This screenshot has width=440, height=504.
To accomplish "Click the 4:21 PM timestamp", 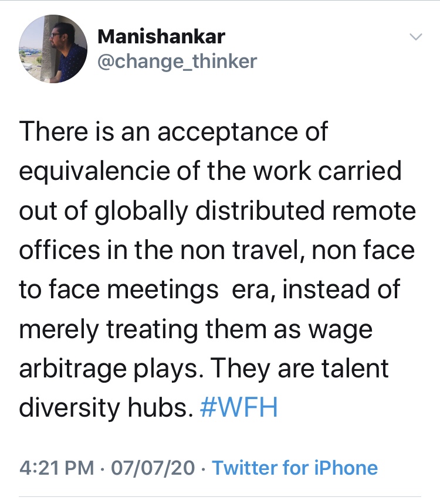I will point(56,468).
